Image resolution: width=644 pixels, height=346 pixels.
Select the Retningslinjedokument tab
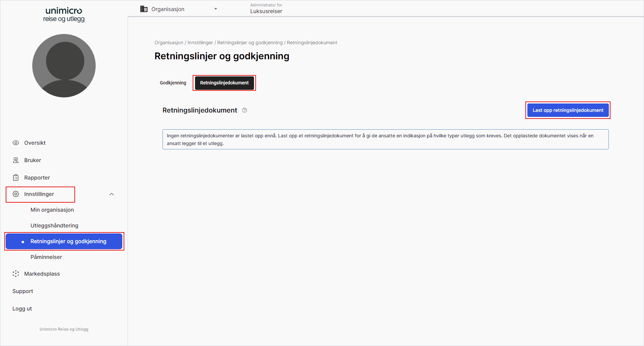tap(224, 83)
